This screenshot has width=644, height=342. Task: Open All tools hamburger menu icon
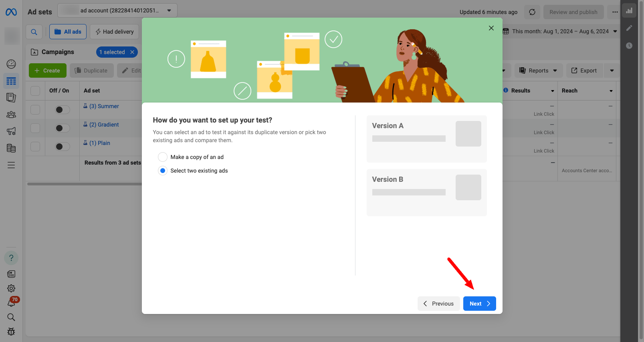point(11,165)
